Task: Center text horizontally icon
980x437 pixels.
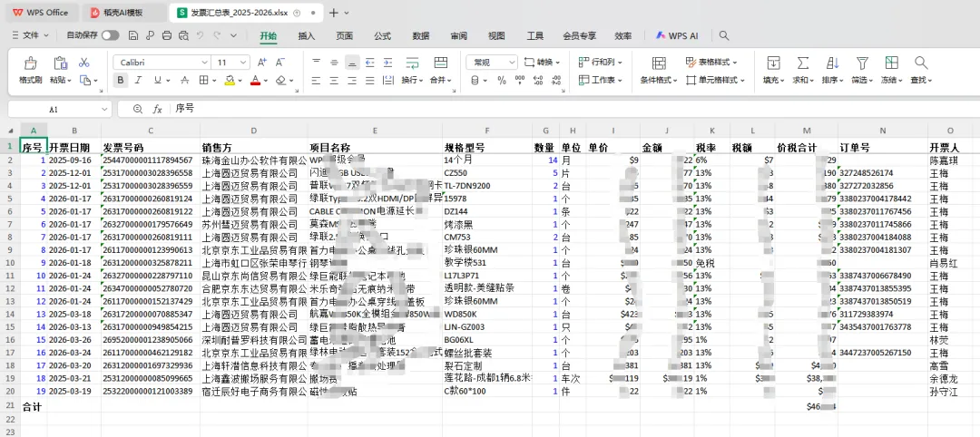Action: tap(334, 80)
